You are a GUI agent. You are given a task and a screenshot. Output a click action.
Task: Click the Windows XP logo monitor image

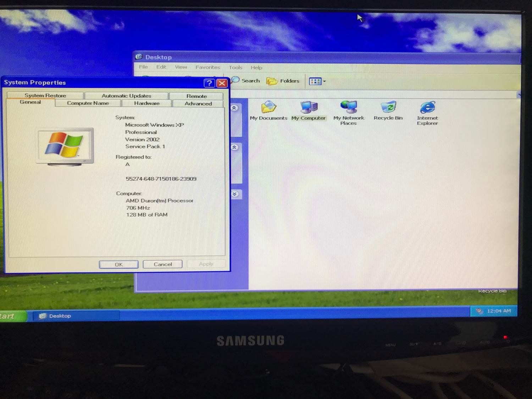(x=65, y=147)
